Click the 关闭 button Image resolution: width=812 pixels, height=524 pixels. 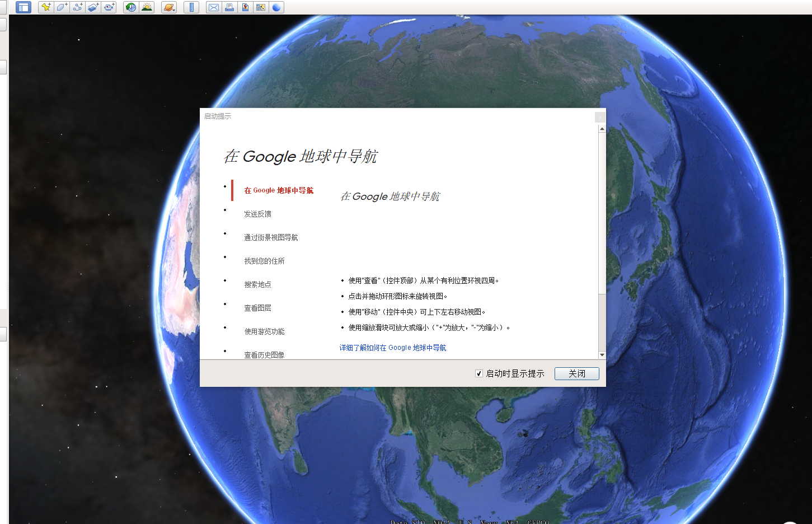coord(577,373)
